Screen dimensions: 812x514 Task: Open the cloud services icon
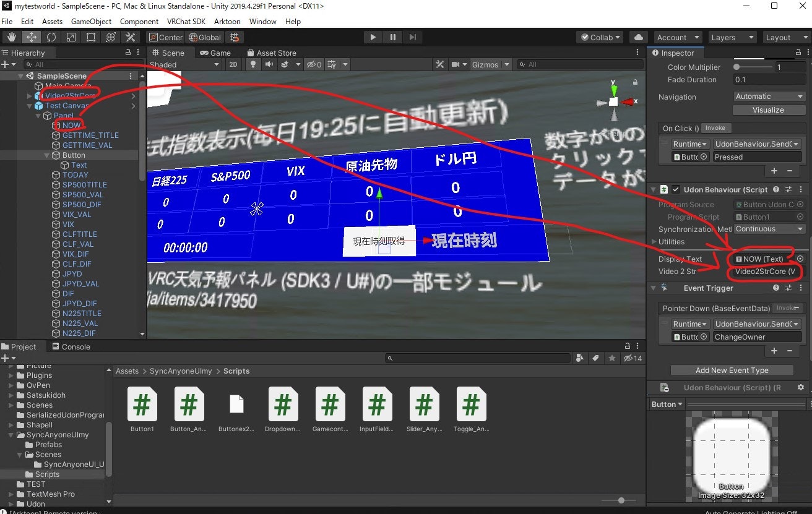coord(638,37)
